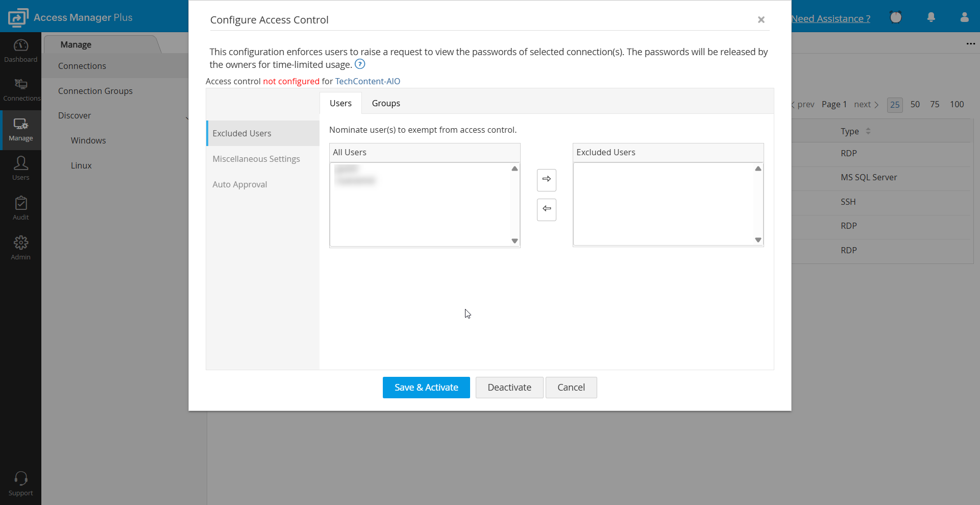Image resolution: width=980 pixels, height=505 pixels.
Task: Open the Auto Approval section
Action: 240,184
